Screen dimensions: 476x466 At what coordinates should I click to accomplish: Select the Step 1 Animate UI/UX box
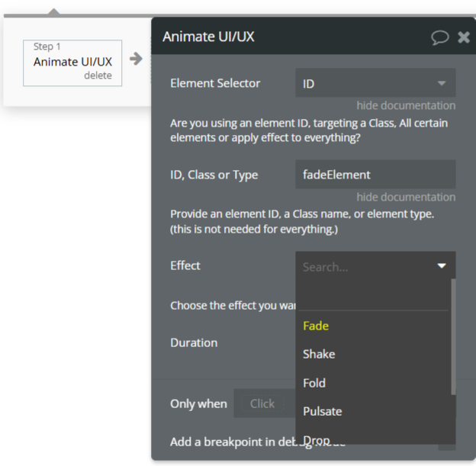coord(72,62)
